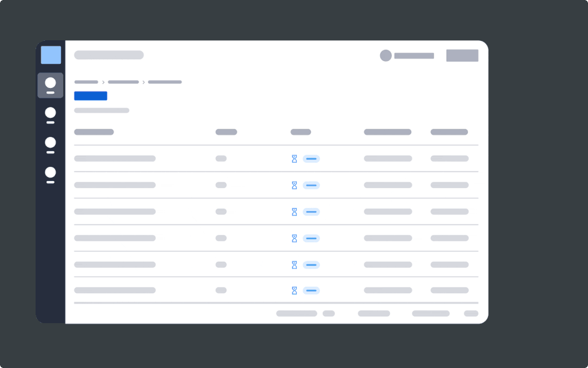Click the gray button in the top-right corner

coord(462,55)
